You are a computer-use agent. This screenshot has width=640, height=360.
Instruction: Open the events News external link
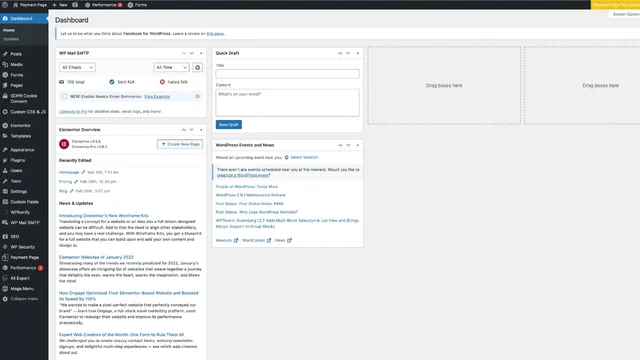(x=283, y=240)
